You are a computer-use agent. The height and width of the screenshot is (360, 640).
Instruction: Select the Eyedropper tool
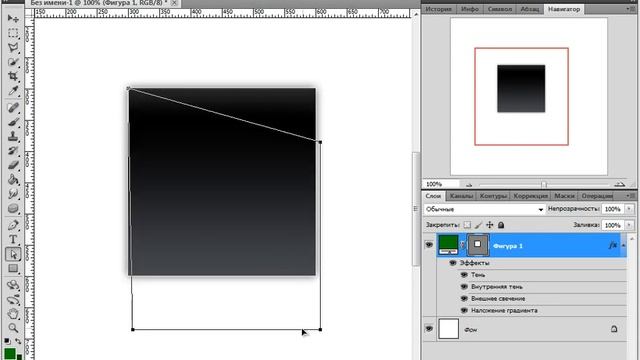coord(13,91)
